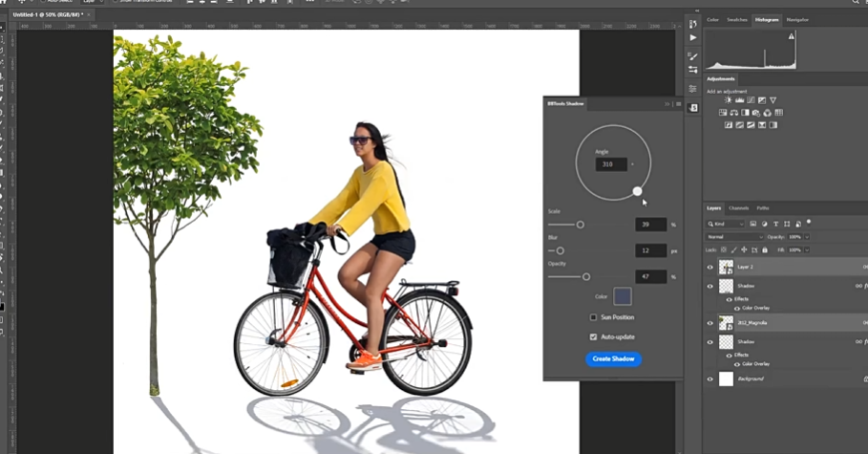Screen dimensions: 868x454
Task: Click the filter for type layers icon
Action: pos(775,224)
